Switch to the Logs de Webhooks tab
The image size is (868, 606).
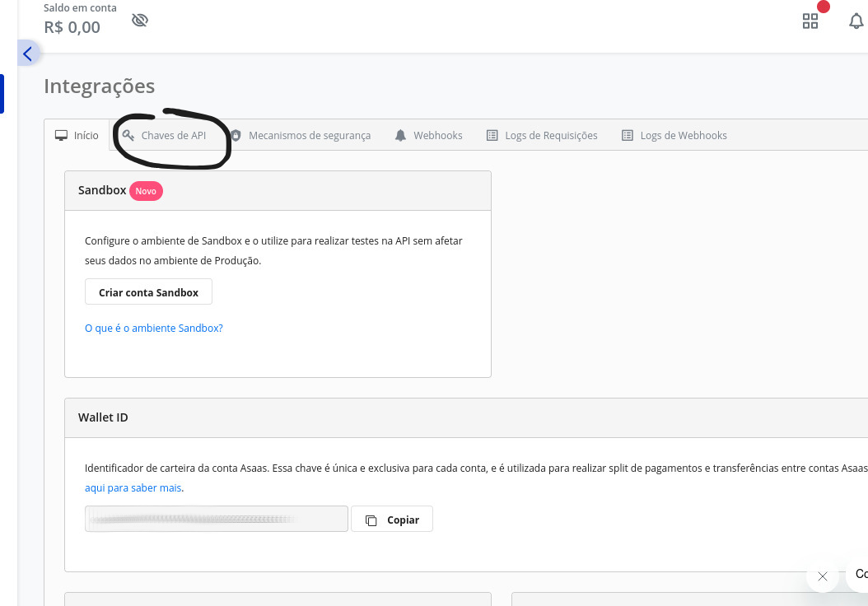pyautogui.click(x=674, y=135)
